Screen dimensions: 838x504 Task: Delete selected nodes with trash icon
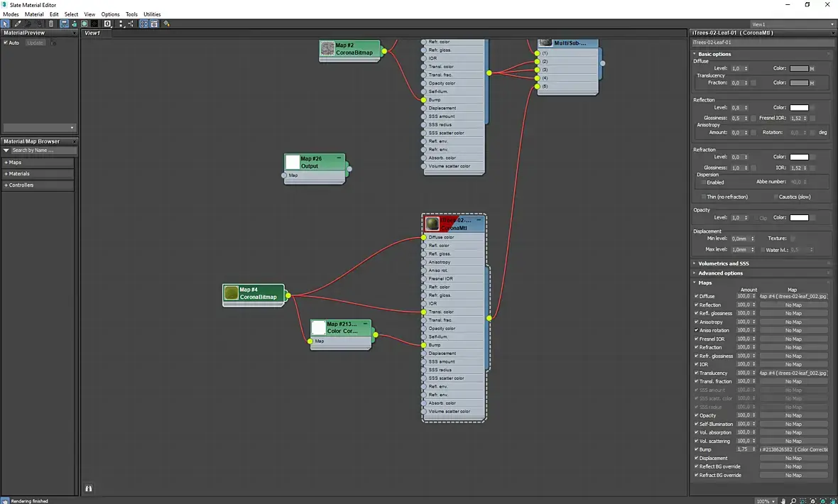click(51, 24)
